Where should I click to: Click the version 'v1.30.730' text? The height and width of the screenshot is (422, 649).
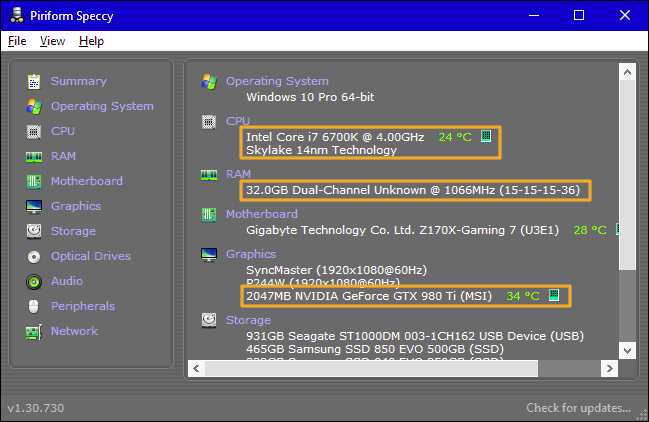(36, 408)
